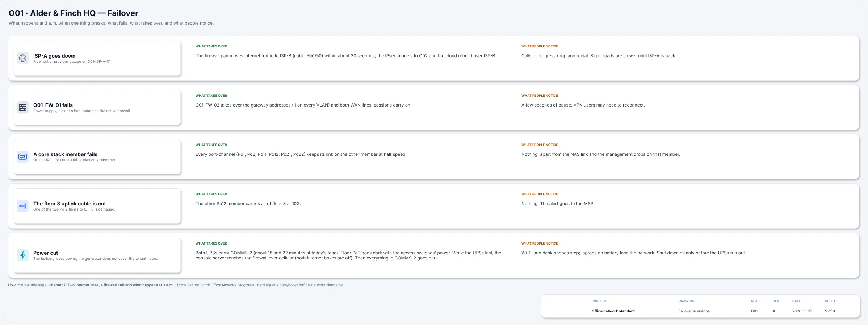868x325 pixels.
Task: Click 'Power supply, disk or a bad update' description
Action: pyautogui.click(x=82, y=111)
